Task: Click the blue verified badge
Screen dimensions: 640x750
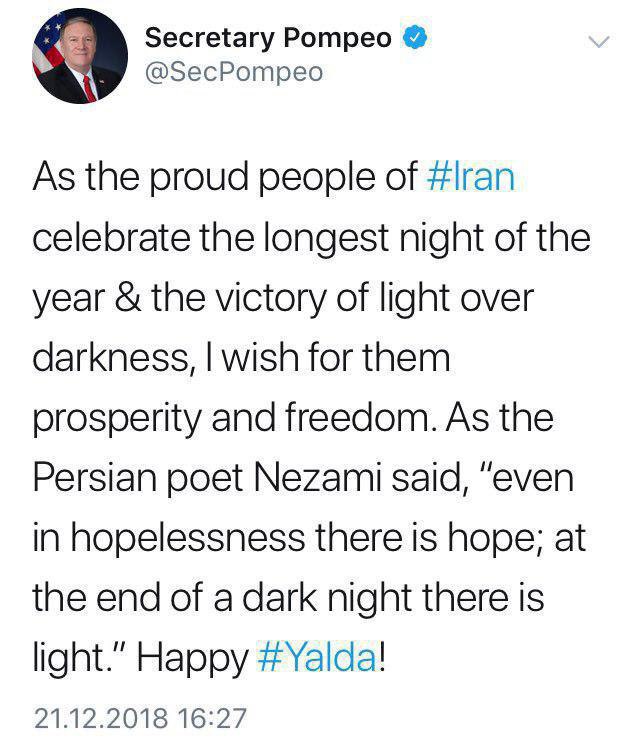Action: point(413,39)
